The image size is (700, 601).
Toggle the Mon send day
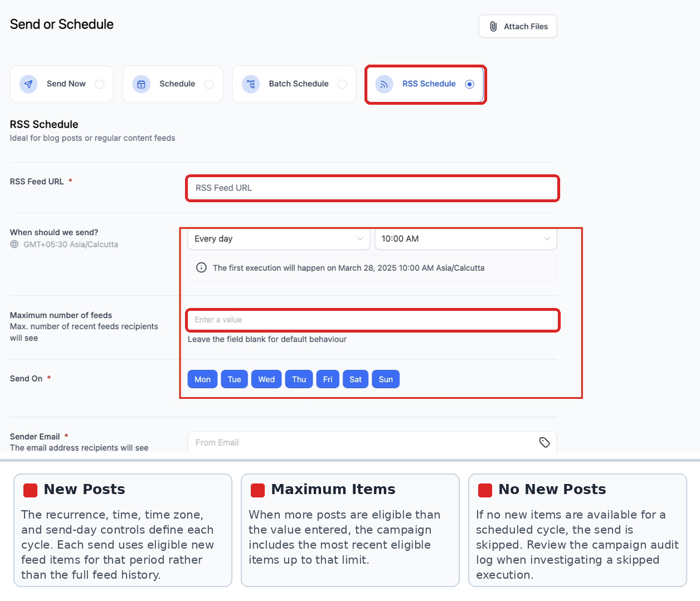pyautogui.click(x=202, y=379)
